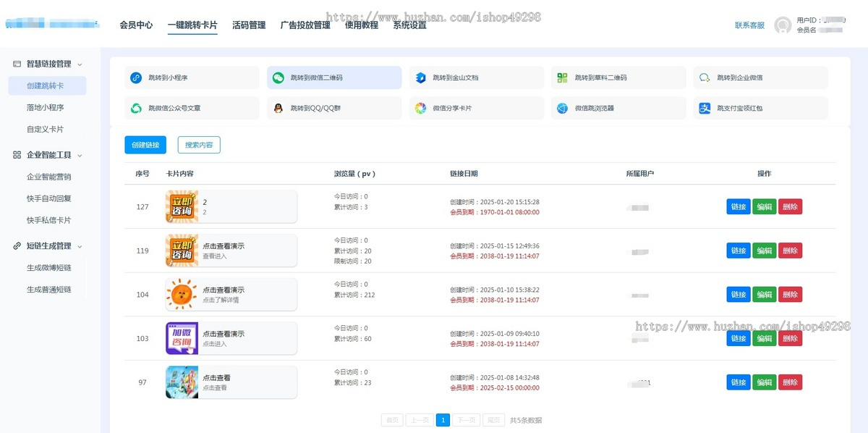Click the 创建链接 button
Viewport: 868px width, 433px height.
(144, 145)
